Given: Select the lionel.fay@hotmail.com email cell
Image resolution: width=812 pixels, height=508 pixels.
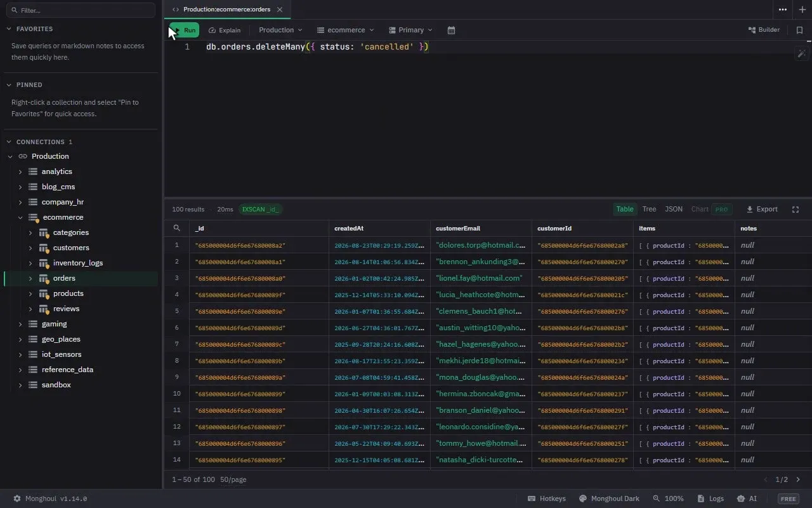Looking at the screenshot, I should [x=480, y=278].
